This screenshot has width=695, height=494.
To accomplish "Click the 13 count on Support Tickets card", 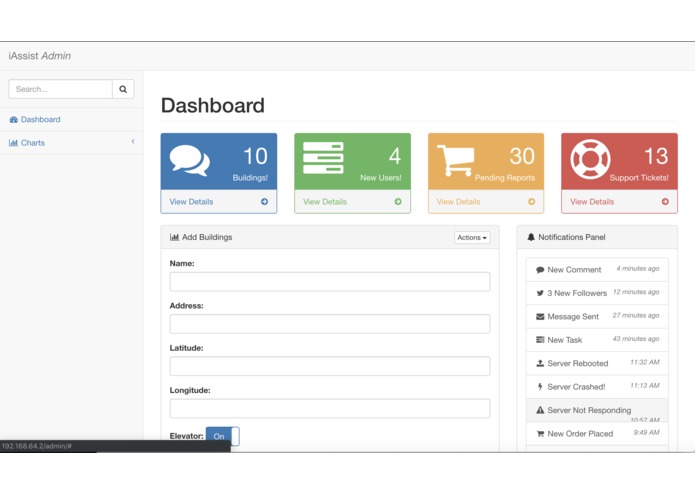I will [656, 156].
